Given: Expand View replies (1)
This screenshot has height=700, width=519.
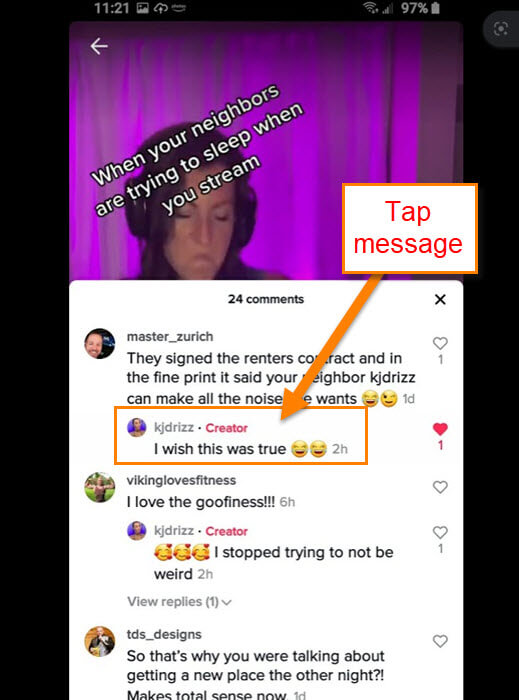Looking at the screenshot, I should pos(179,602).
